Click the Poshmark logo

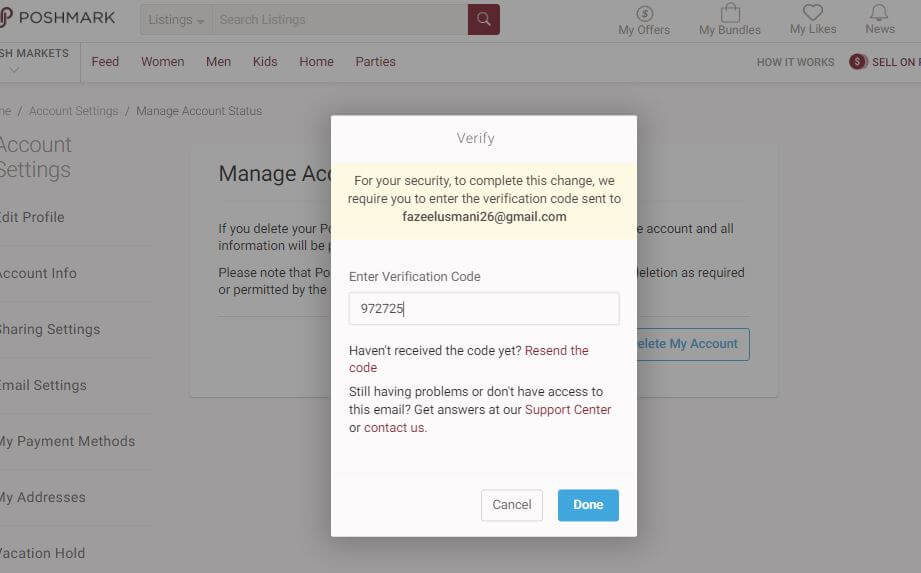click(x=58, y=18)
